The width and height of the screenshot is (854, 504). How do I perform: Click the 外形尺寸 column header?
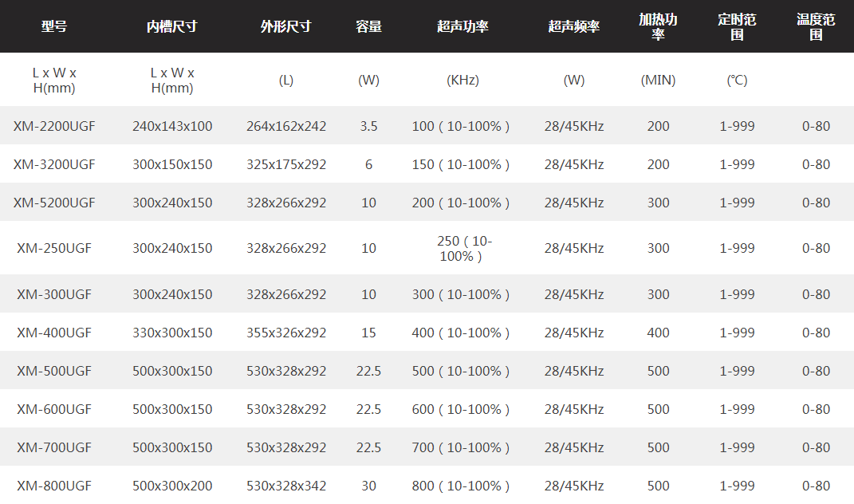286,26
